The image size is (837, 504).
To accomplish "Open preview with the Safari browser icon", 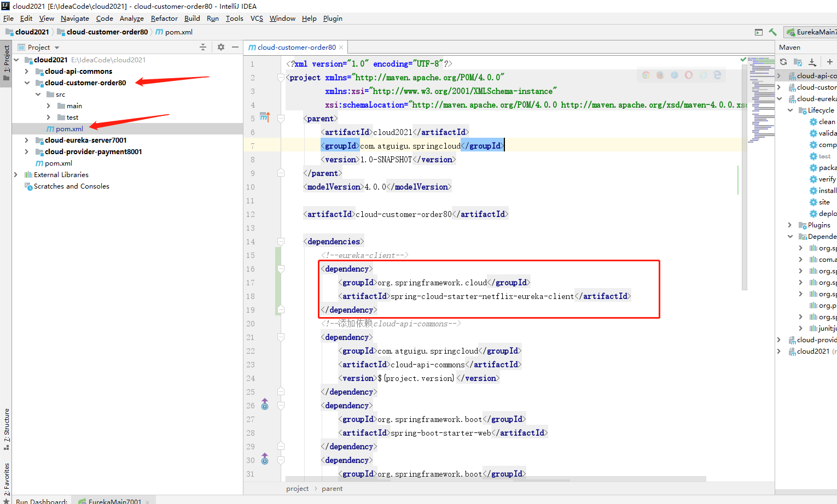I will pos(675,75).
